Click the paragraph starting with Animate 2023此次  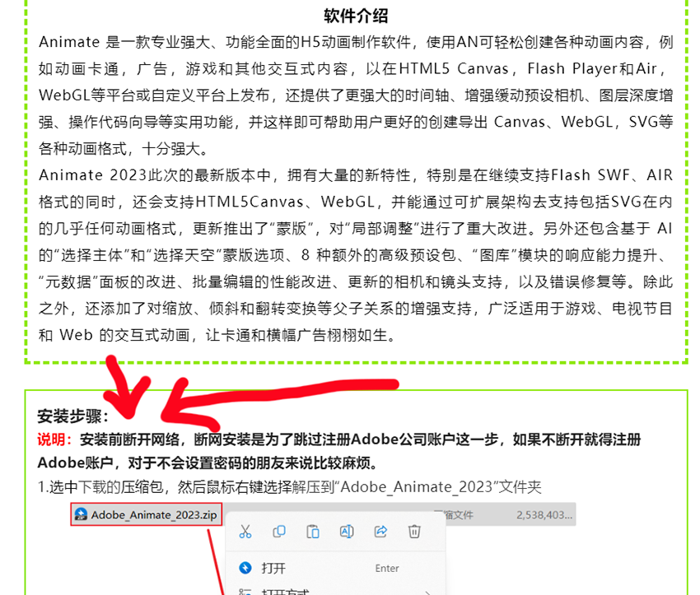356,255
